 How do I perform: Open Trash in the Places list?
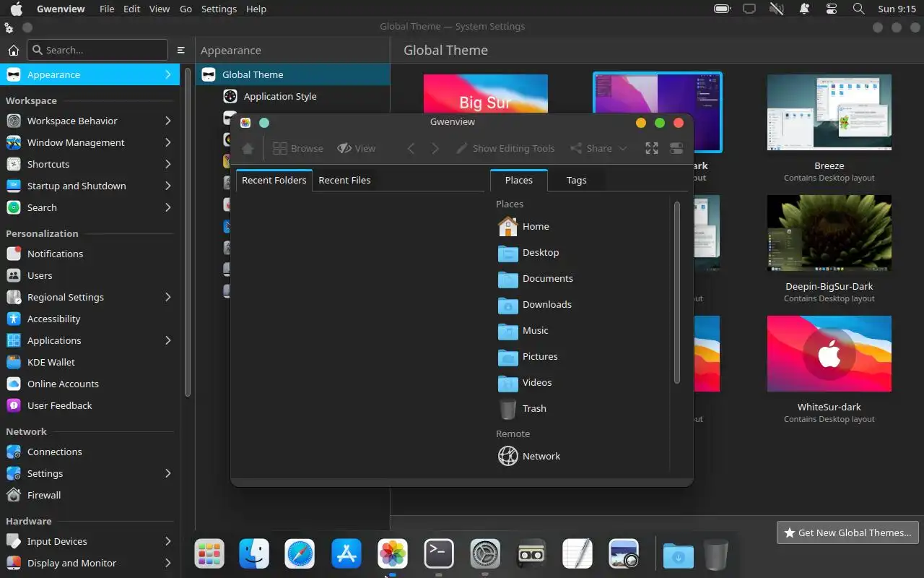[522, 408]
